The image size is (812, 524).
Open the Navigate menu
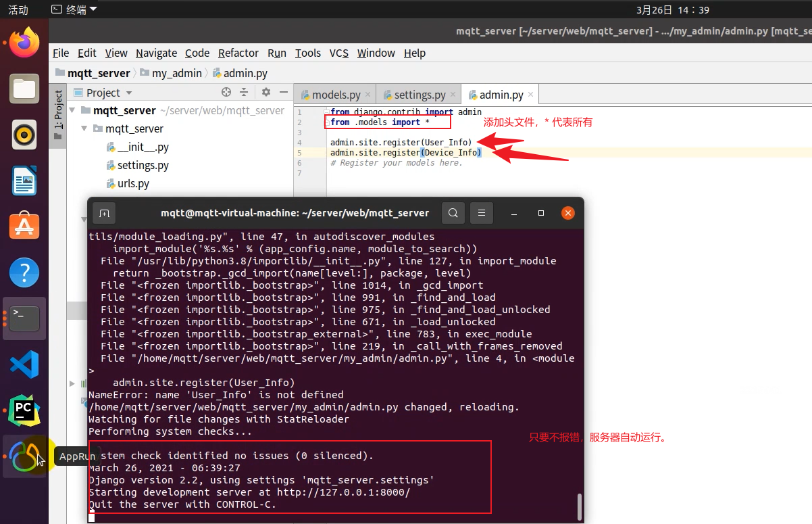[x=156, y=53]
